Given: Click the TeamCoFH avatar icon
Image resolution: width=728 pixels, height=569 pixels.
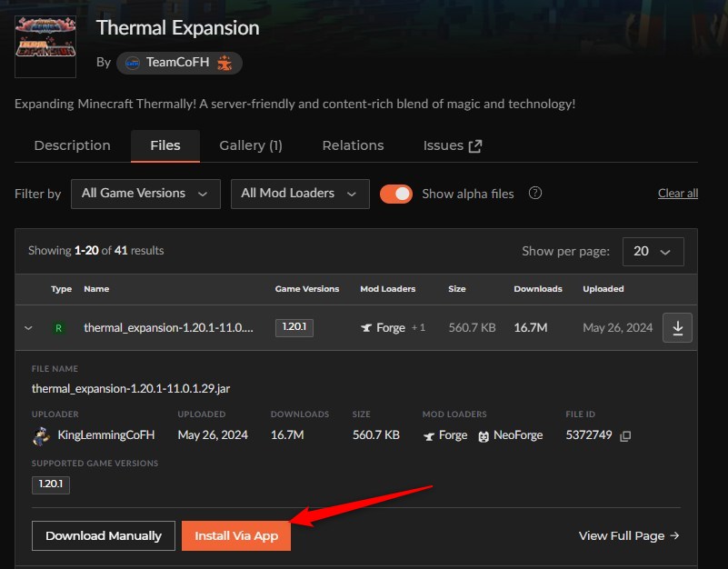Looking at the screenshot, I should point(133,63).
